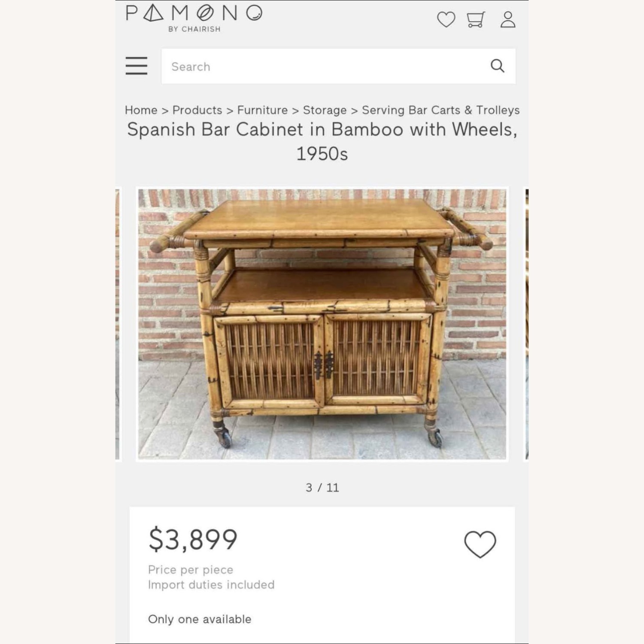644x644 pixels.
Task: Click the Pamono logo
Action: 192,16
